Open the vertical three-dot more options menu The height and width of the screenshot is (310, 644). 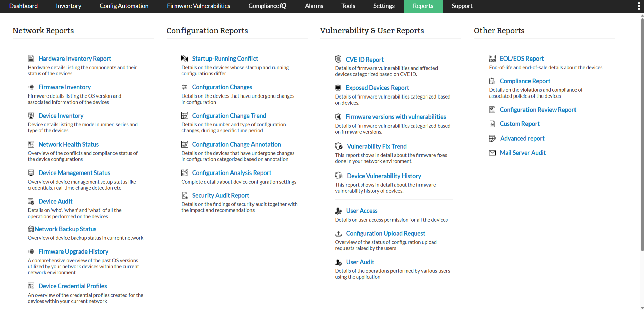[x=639, y=6]
